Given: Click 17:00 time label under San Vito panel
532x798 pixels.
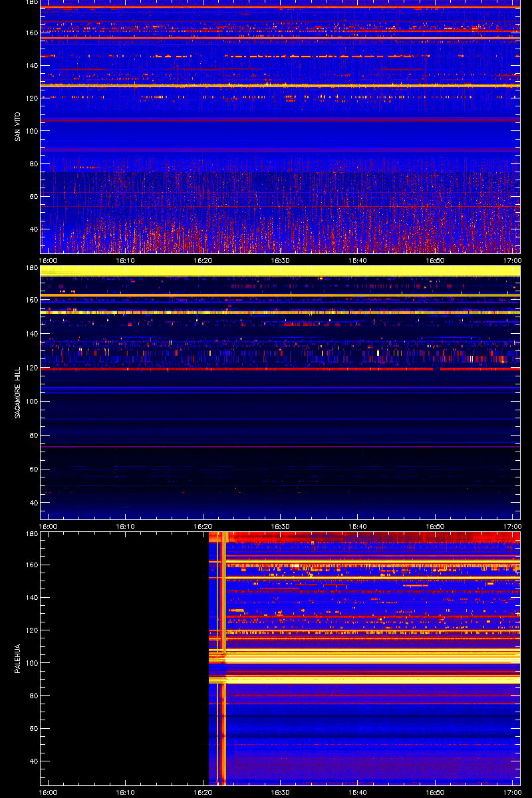Looking at the screenshot, I should coord(513,261).
